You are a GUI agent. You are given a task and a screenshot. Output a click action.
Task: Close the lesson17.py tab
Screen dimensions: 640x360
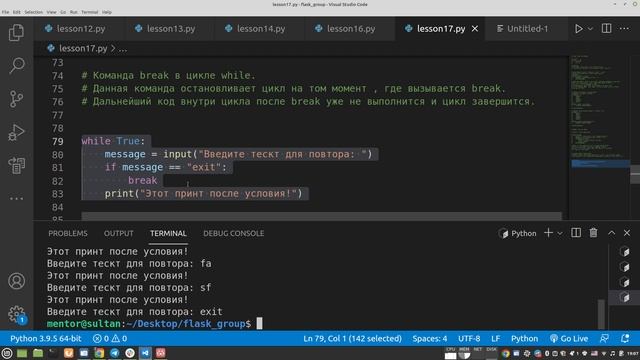[475, 29]
